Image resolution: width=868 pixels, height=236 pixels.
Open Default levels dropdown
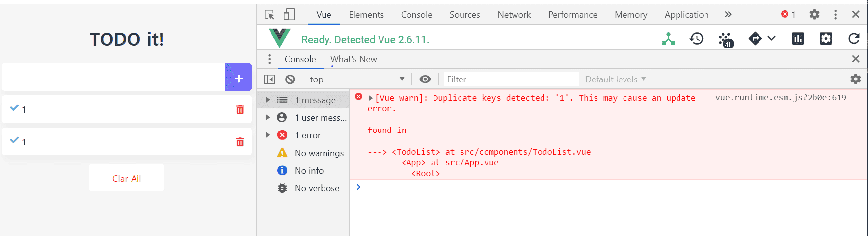[615, 79]
